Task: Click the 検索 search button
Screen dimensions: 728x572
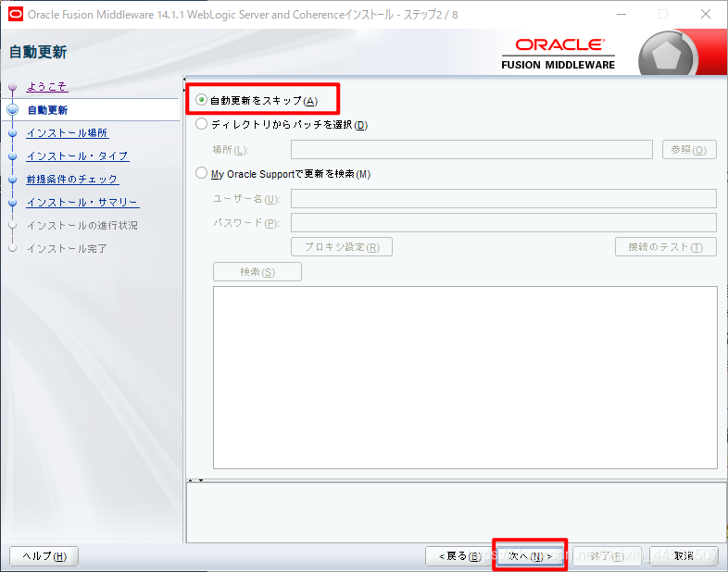Action: click(x=257, y=272)
